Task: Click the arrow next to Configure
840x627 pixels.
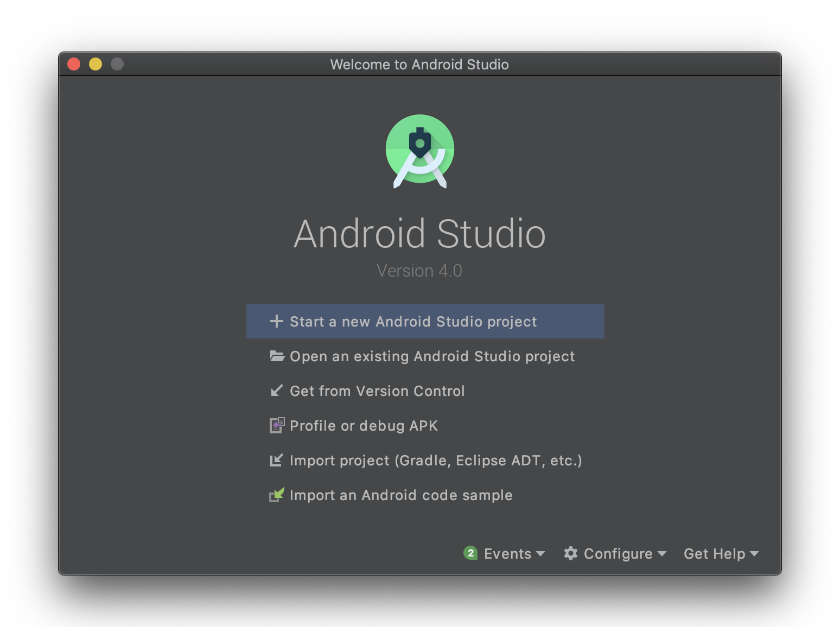Action: click(662, 554)
